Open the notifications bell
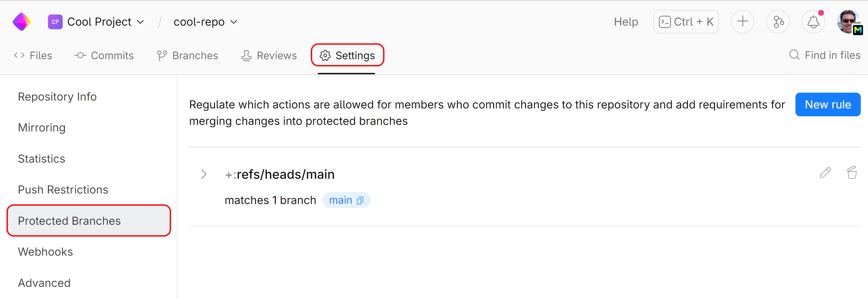Viewport: 868px width, 299px height. 813,22
